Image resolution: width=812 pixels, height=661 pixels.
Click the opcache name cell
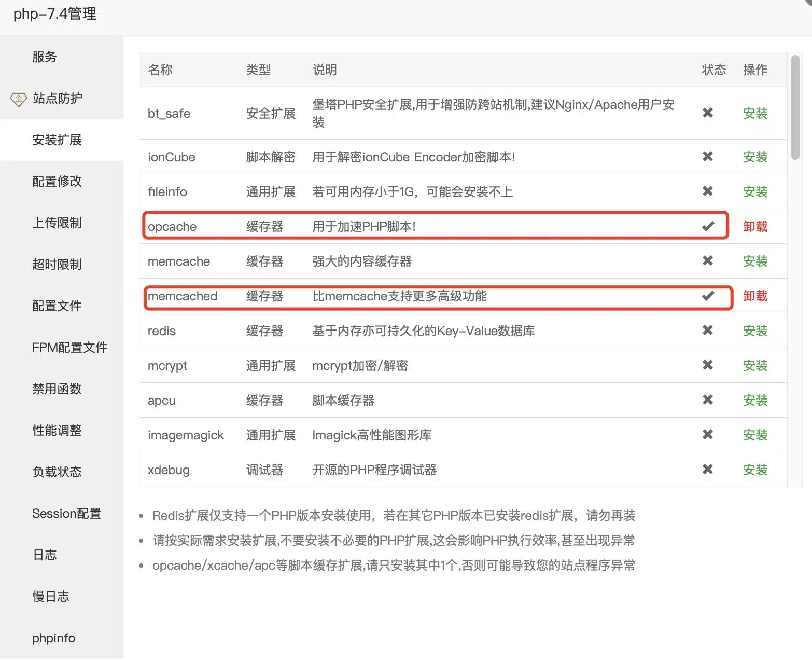tap(172, 227)
